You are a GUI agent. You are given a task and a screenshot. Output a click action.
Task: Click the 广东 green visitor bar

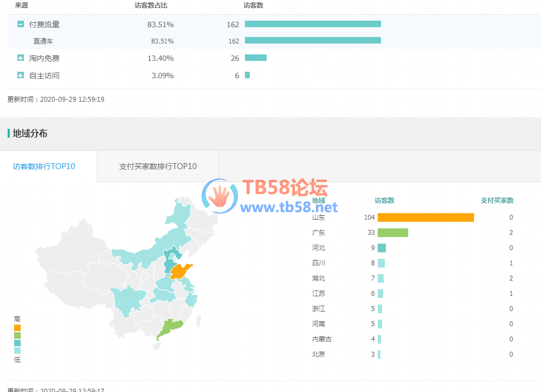(x=392, y=233)
